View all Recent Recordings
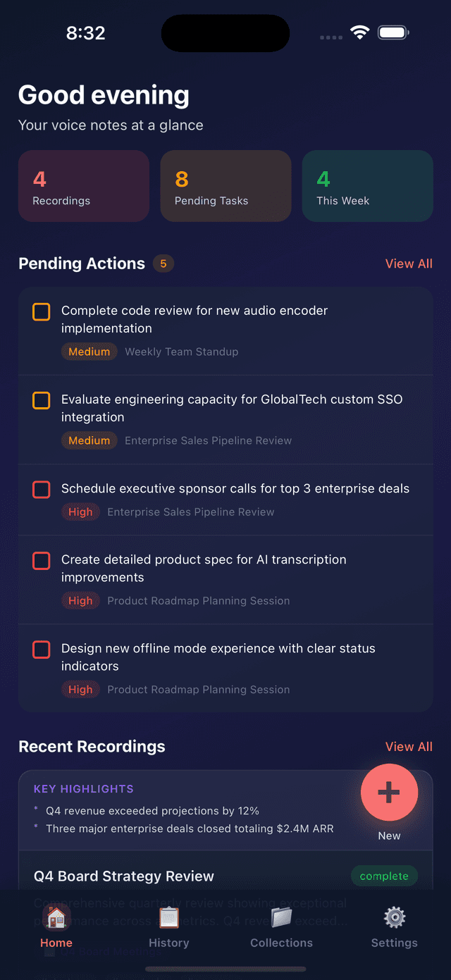This screenshot has width=451, height=980. pos(409,747)
